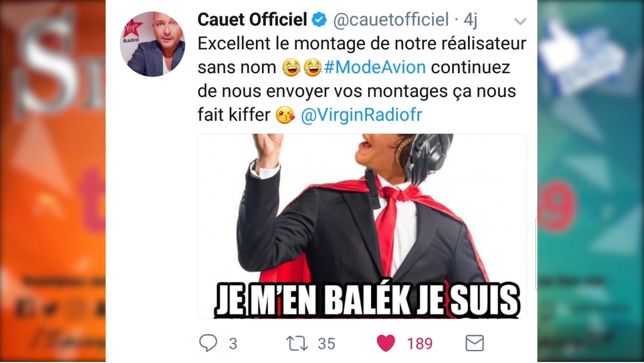Image resolution: width=644 pixels, height=363 pixels.
Task: View the 3 replies count
Action: (233, 344)
